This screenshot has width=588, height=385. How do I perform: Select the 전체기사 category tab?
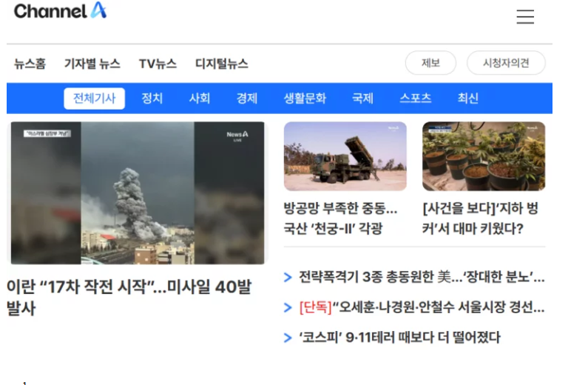[x=94, y=98]
